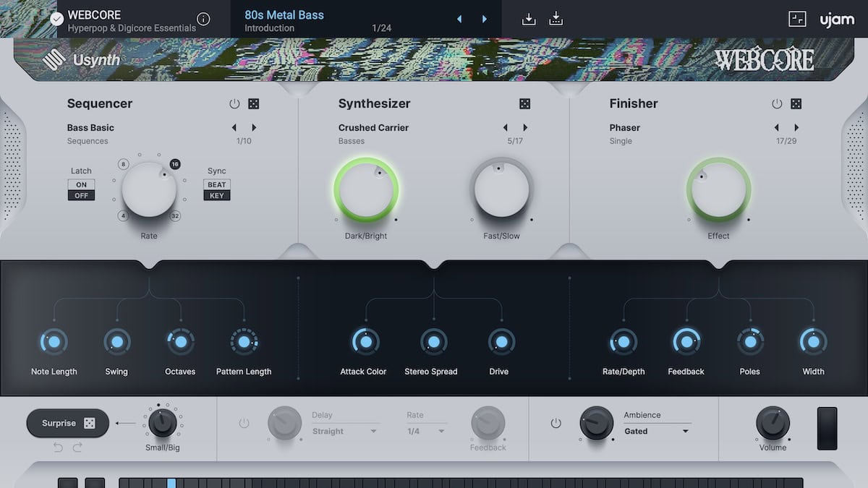
Task: Click the redo arrow below Surprise
Action: 77,448
